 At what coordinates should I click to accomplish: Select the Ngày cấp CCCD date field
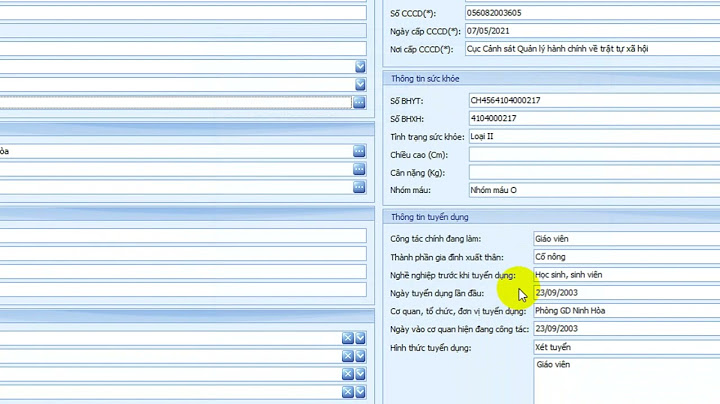coord(592,31)
